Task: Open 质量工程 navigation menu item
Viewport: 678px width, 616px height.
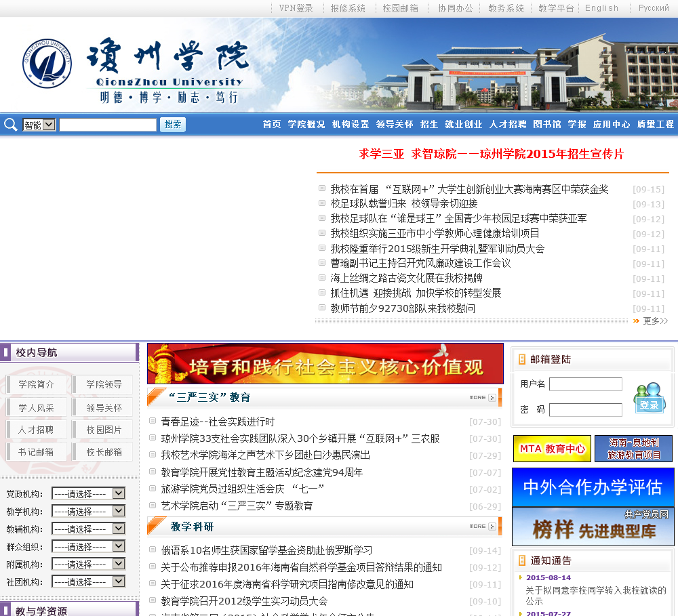Action: 656,125
